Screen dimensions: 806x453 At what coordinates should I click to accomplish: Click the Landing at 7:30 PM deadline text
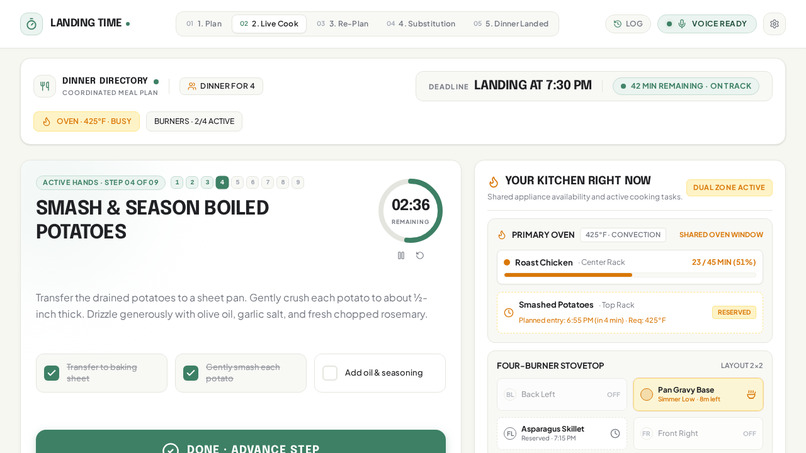pyautogui.click(x=533, y=85)
